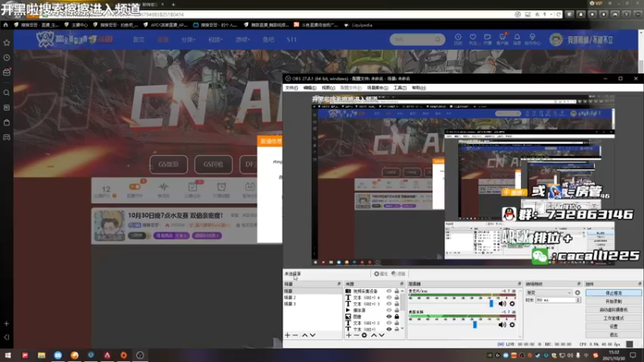Open source properties gear in Sources panel

pos(365,335)
